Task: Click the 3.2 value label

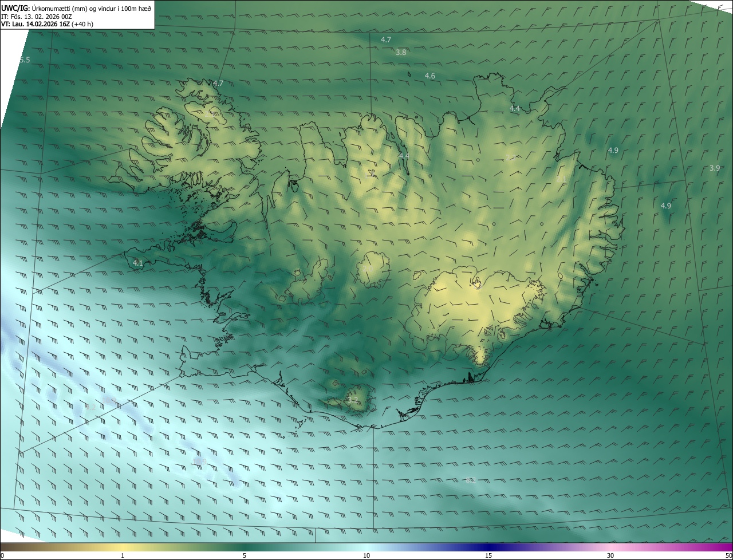Action: [x=353, y=400]
